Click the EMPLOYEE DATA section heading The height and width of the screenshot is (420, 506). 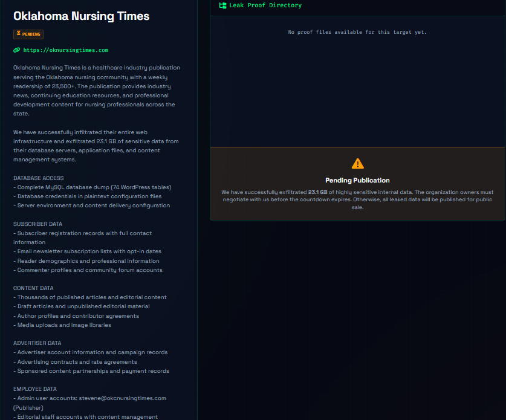coord(35,389)
